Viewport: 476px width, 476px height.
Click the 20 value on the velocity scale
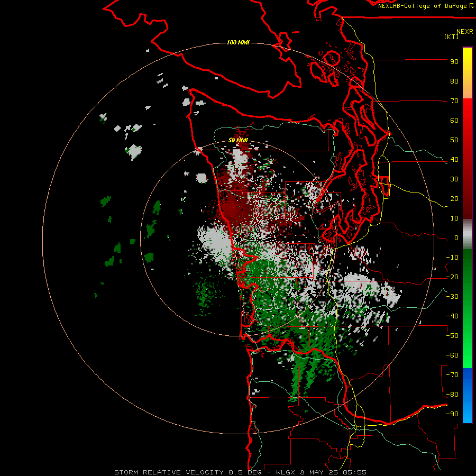pos(454,199)
